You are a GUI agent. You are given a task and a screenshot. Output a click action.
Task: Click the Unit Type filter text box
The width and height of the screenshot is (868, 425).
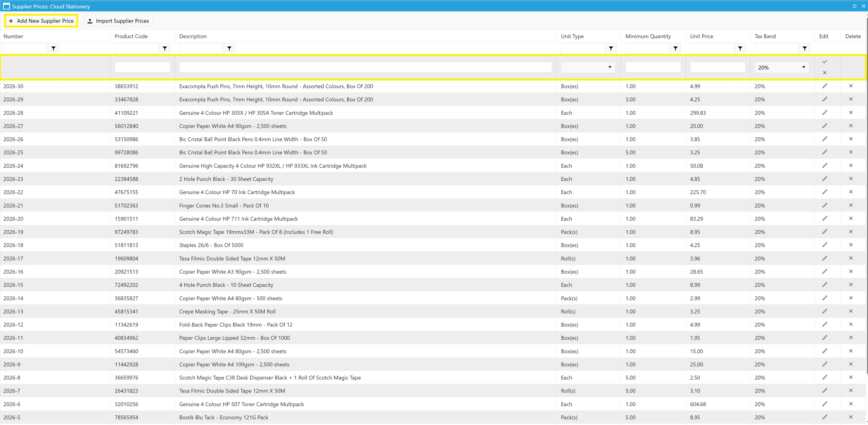(x=583, y=49)
